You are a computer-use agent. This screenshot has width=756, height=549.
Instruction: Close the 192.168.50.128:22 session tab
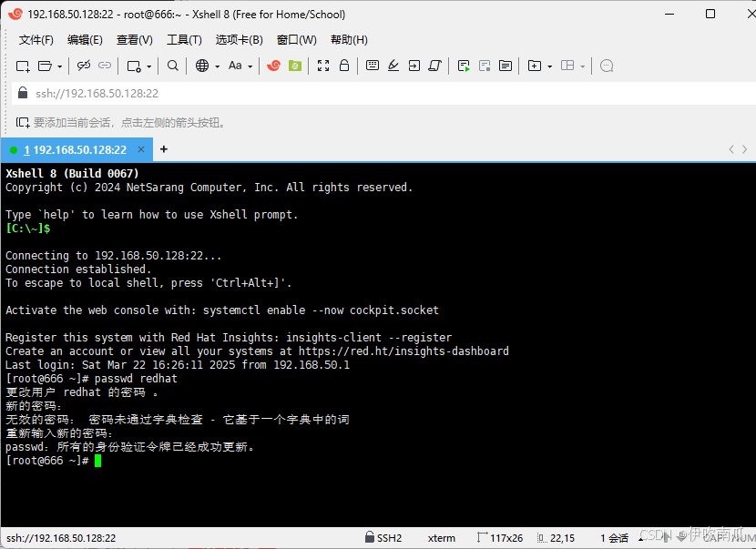coord(141,149)
